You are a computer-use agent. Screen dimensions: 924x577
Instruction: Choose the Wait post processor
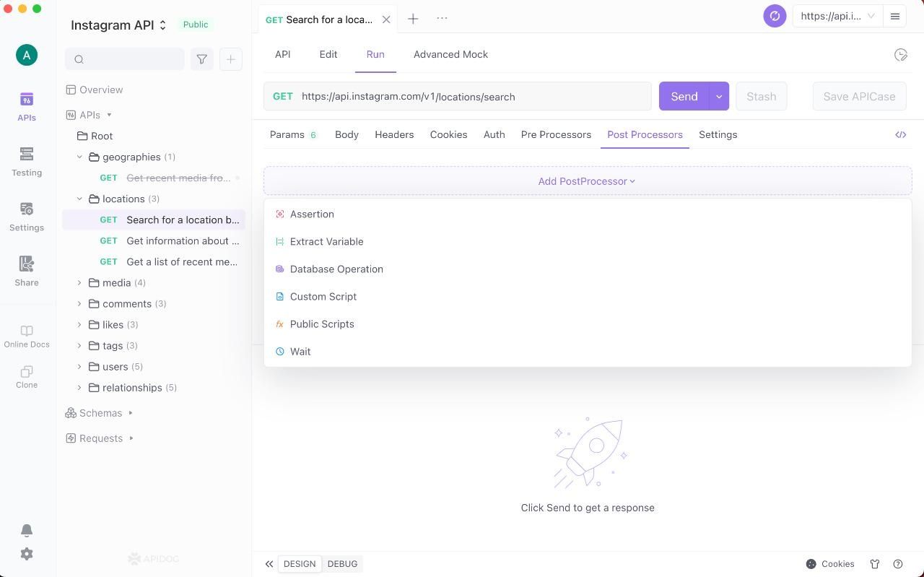pyautogui.click(x=588, y=352)
